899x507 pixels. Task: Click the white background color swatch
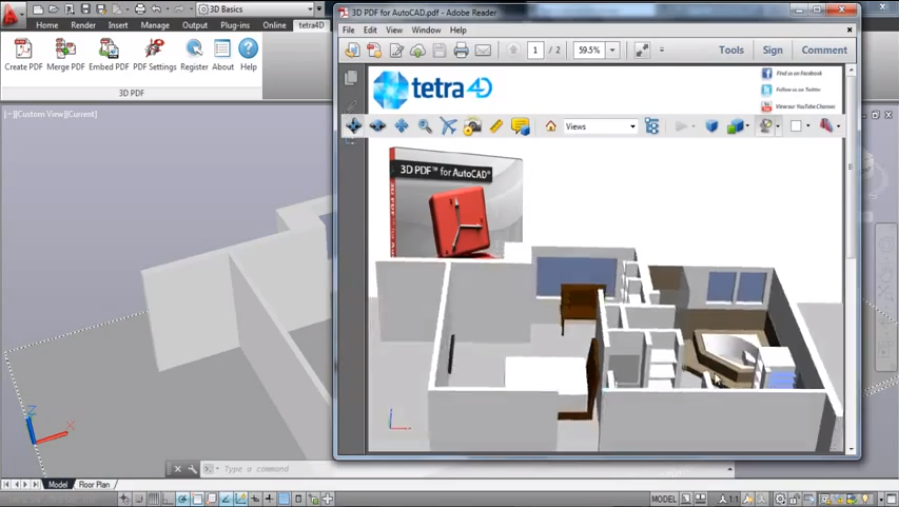pyautogui.click(x=796, y=126)
